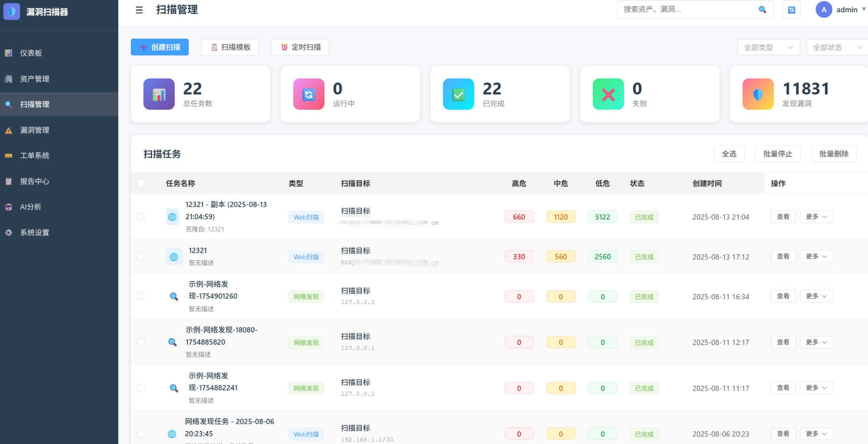Select checkbox for 示例-网络发现-1754901260 row
The width and height of the screenshot is (868, 444).
click(141, 296)
